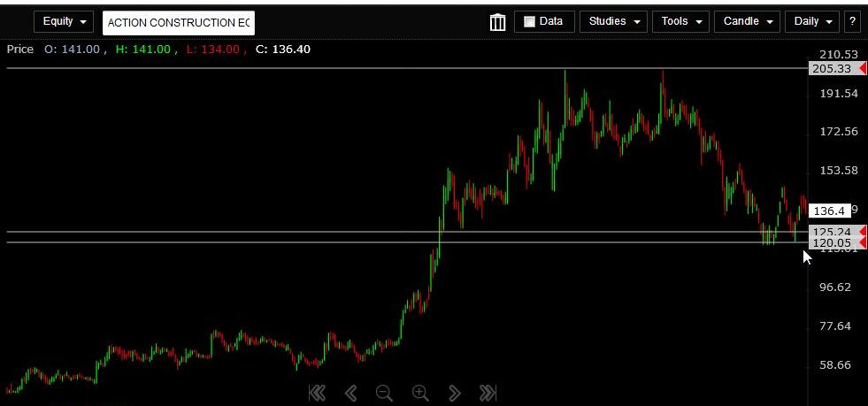Change chart type via Candle dropdown

747,21
